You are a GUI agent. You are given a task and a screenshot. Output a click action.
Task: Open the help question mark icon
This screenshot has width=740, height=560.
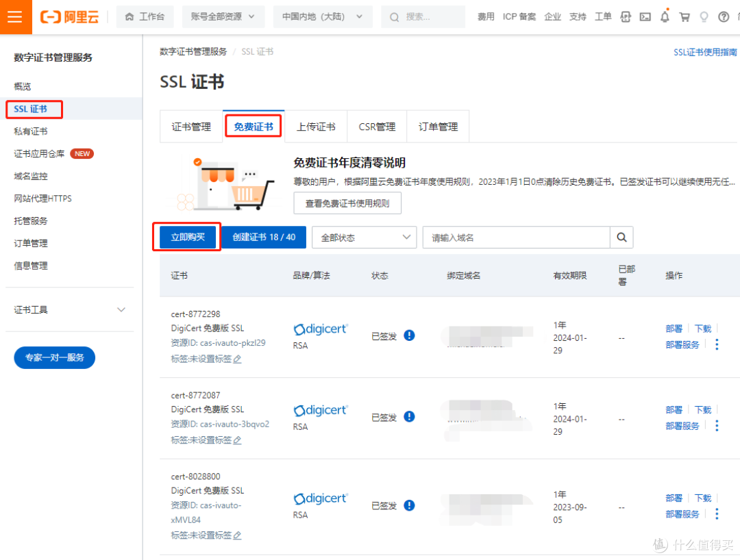tap(724, 17)
